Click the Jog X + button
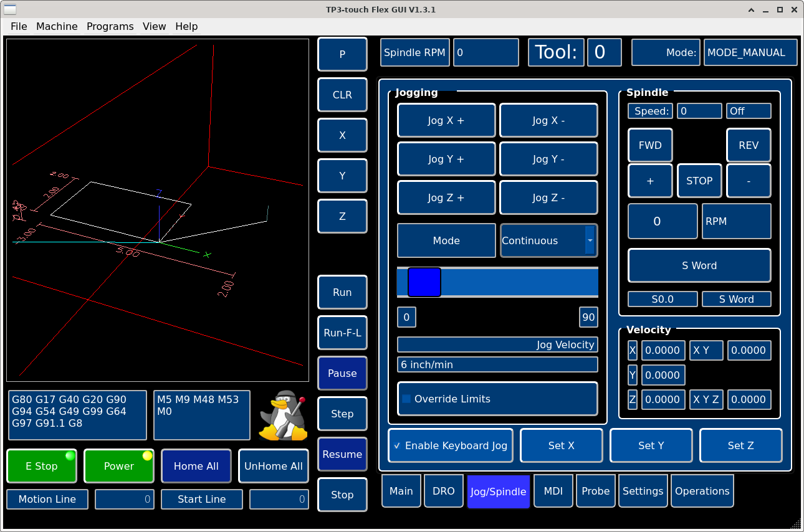Viewport: 804px width, 532px height. 446,121
